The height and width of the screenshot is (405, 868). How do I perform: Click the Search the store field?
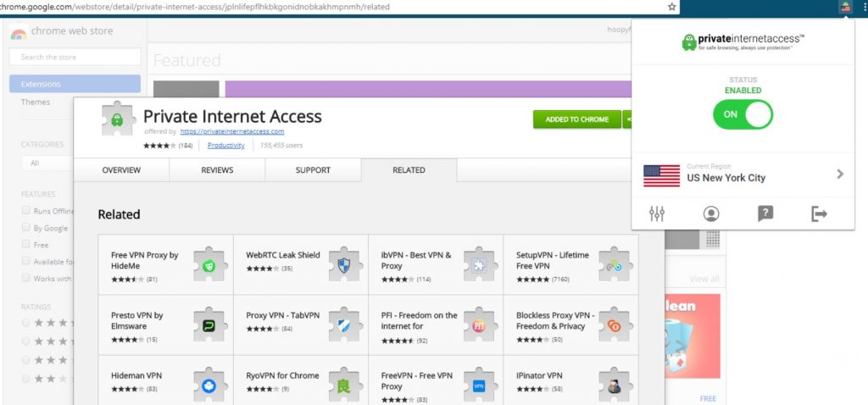coord(75,57)
